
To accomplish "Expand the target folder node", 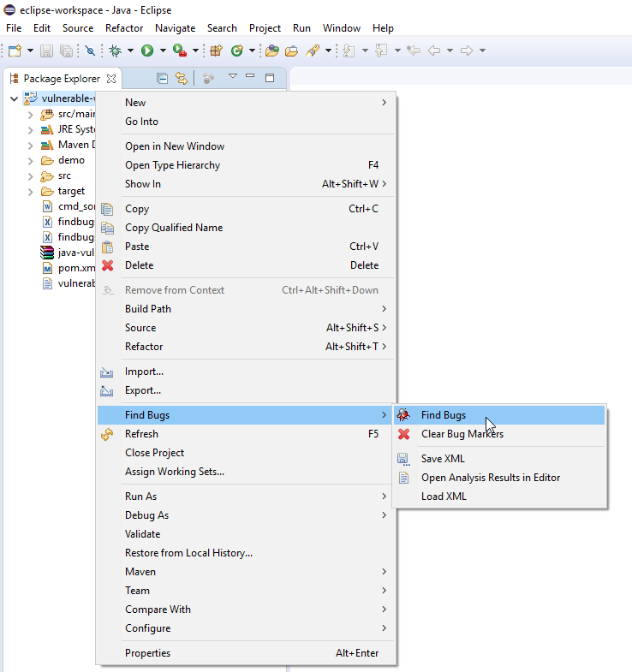I will pyautogui.click(x=30, y=192).
